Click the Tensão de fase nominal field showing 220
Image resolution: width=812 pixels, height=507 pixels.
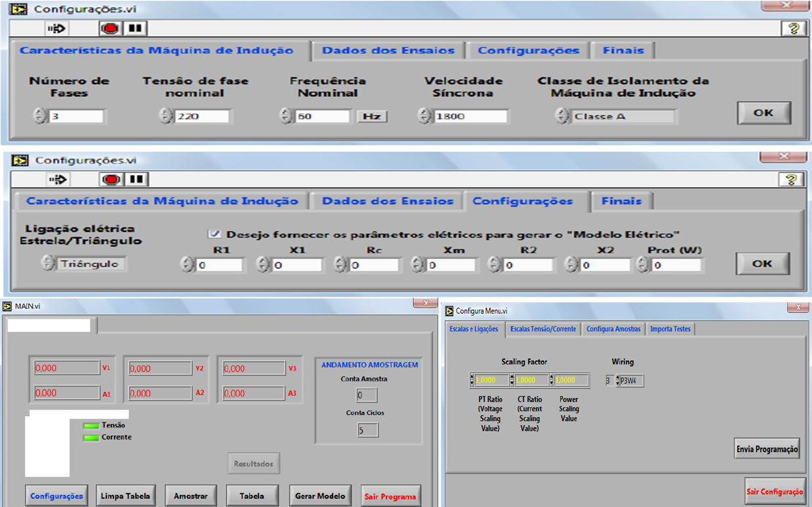click(201, 116)
